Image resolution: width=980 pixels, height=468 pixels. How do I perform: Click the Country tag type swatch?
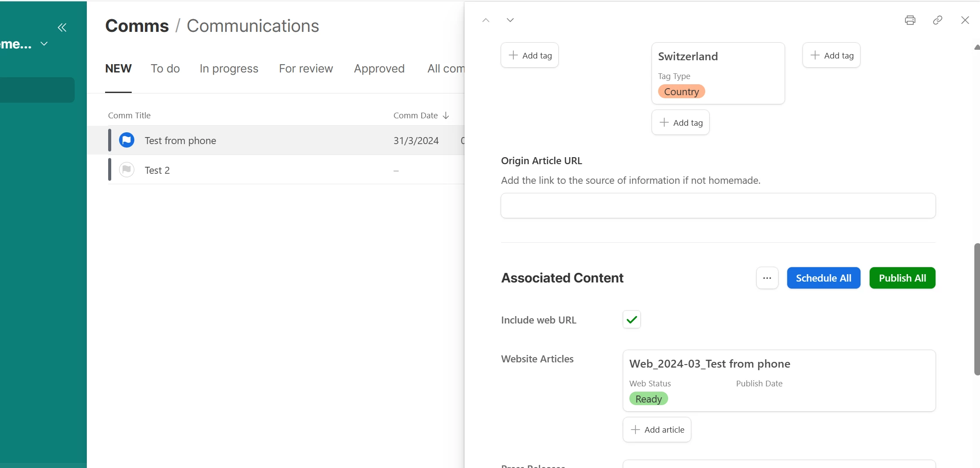click(681, 92)
